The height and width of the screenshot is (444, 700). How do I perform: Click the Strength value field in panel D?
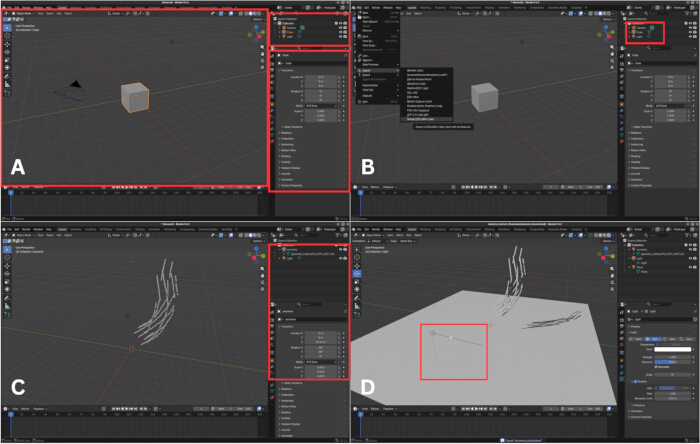click(x=673, y=357)
